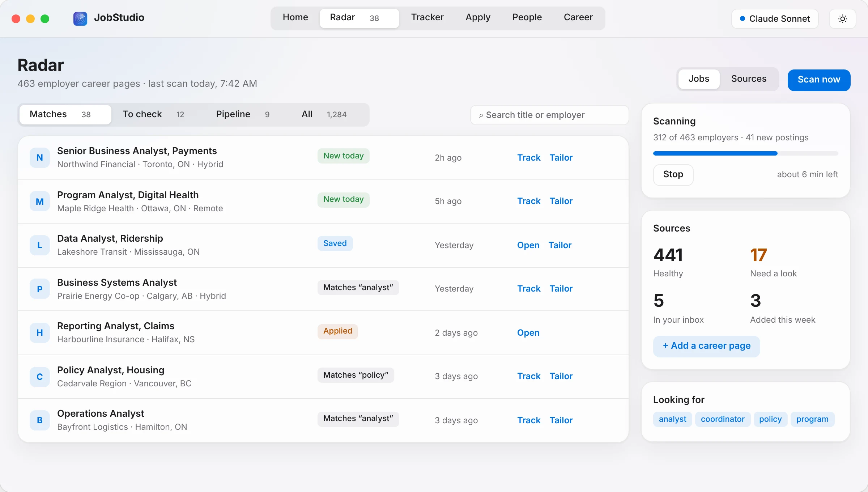Click the 'coordinator' keyword chip
This screenshot has width=868, height=492.
pyautogui.click(x=723, y=419)
